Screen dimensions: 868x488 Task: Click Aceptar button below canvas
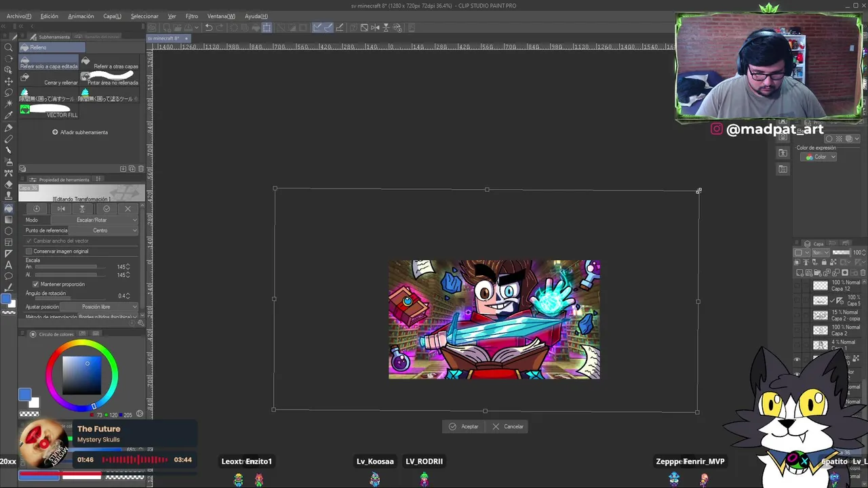pos(464,426)
